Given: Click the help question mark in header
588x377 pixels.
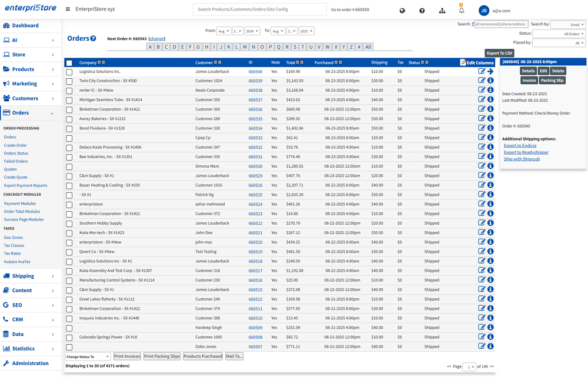Looking at the screenshot, I should pyautogui.click(x=422, y=11).
